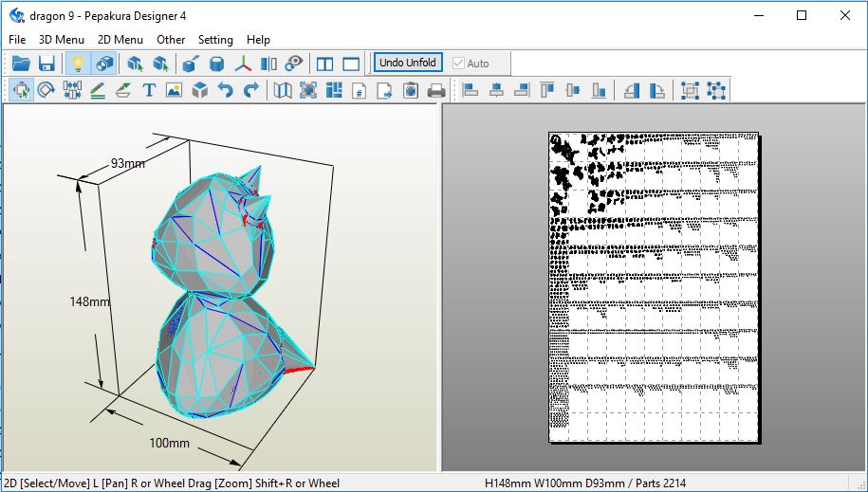The image size is (868, 492).
Task: Click the duck 3D model in the viewport
Action: [221, 293]
